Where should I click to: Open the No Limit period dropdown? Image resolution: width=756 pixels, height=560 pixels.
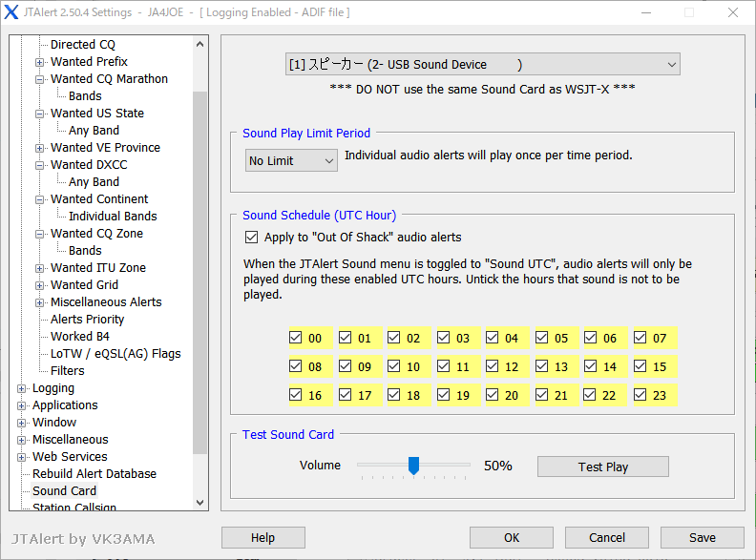click(291, 160)
